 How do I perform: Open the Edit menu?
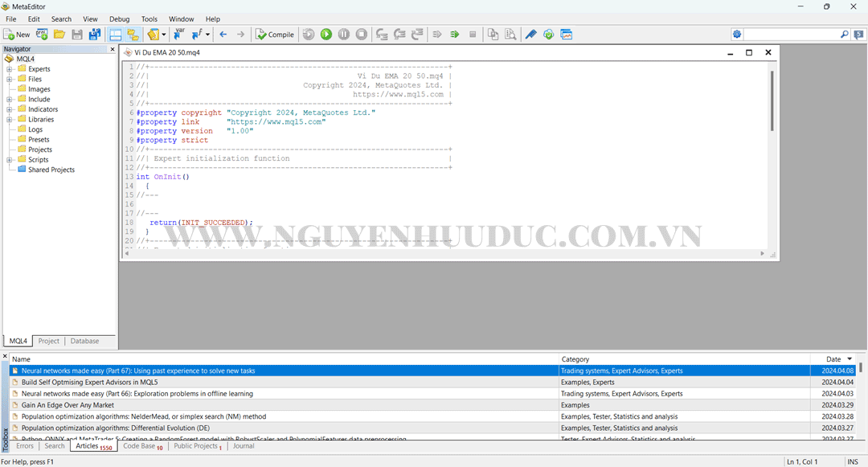point(34,18)
